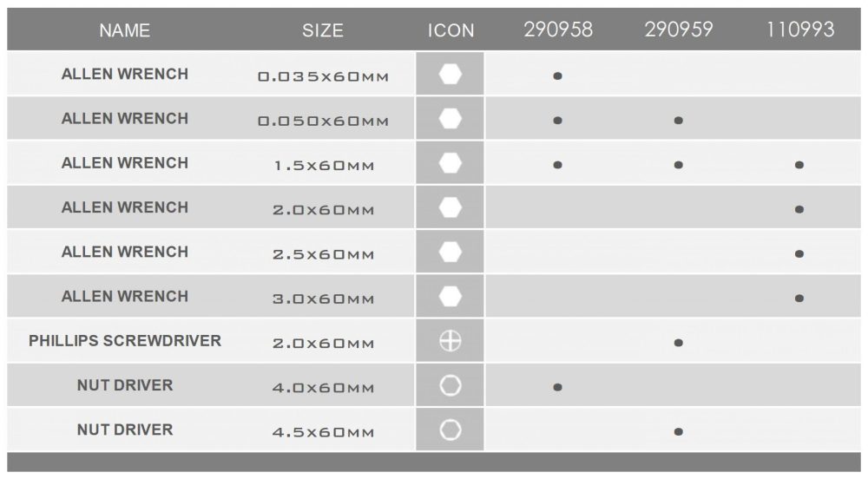The image size is (868, 479).
Task: Click the 110993 dot in 2.0x60mm Allen row
Action: tap(799, 209)
